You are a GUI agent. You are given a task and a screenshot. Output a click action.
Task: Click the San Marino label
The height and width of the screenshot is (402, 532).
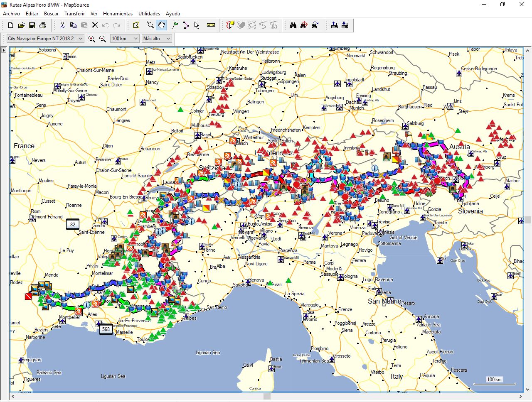[x=384, y=301]
